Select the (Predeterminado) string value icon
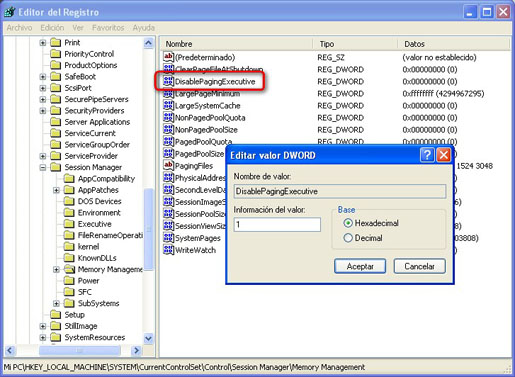The image size is (515, 377). (x=169, y=57)
